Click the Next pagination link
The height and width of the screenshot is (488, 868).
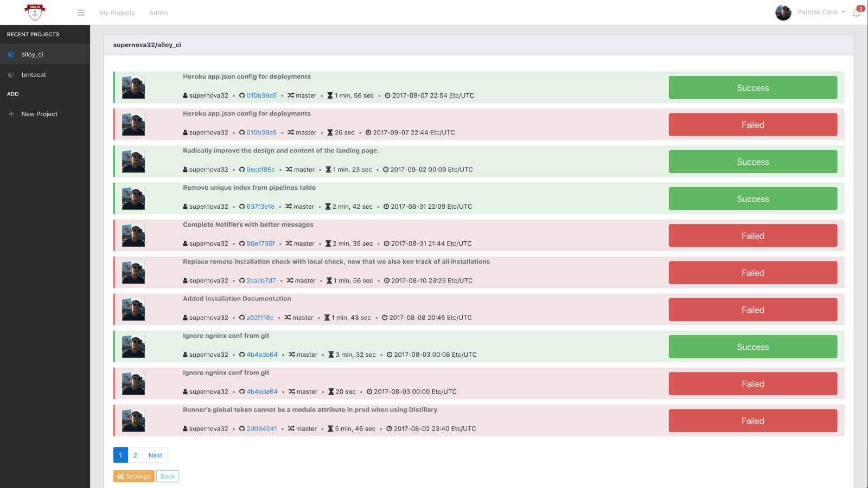coord(155,455)
